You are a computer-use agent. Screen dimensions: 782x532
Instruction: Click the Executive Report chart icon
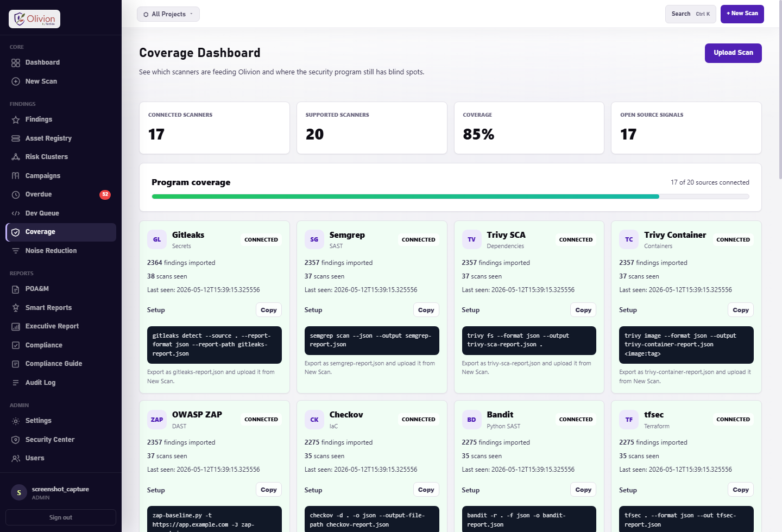[16, 326]
